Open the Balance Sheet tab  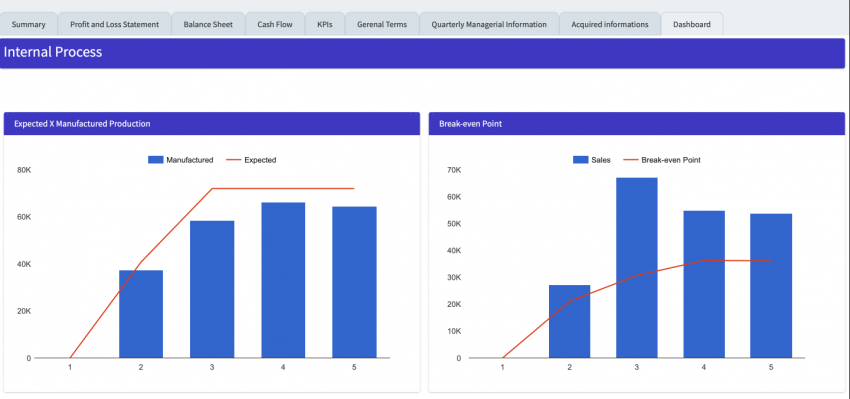[208, 24]
